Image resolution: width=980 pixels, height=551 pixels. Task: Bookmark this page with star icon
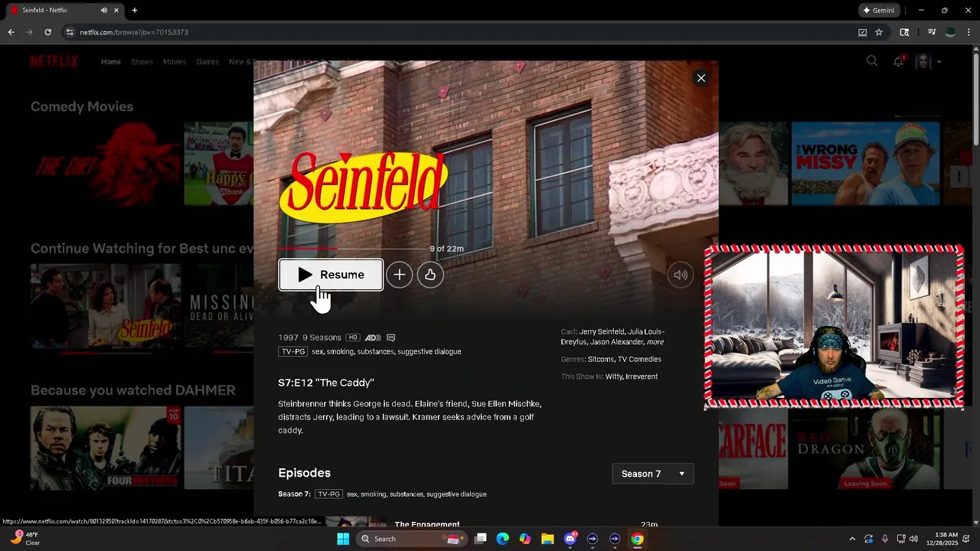[879, 32]
